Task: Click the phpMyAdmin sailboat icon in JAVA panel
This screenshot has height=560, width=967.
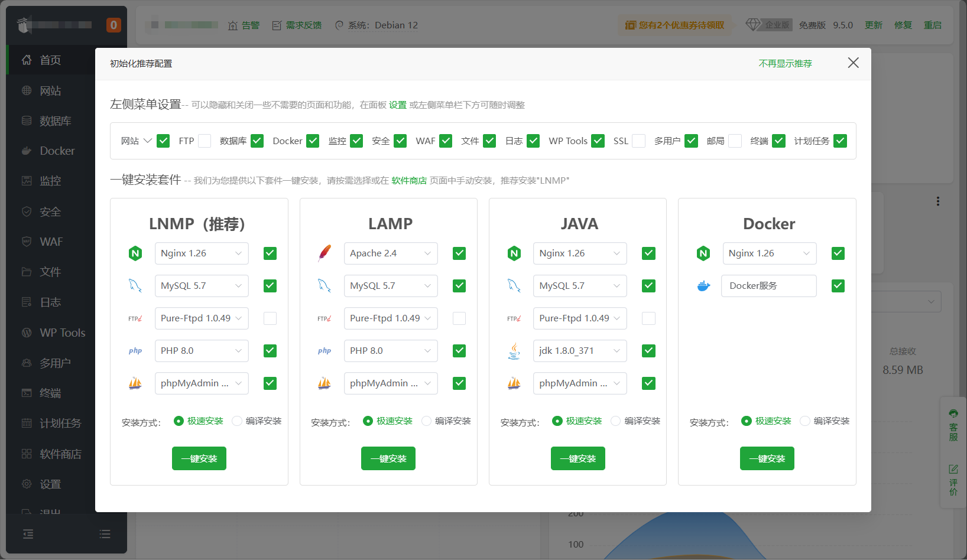Action: 514,383
